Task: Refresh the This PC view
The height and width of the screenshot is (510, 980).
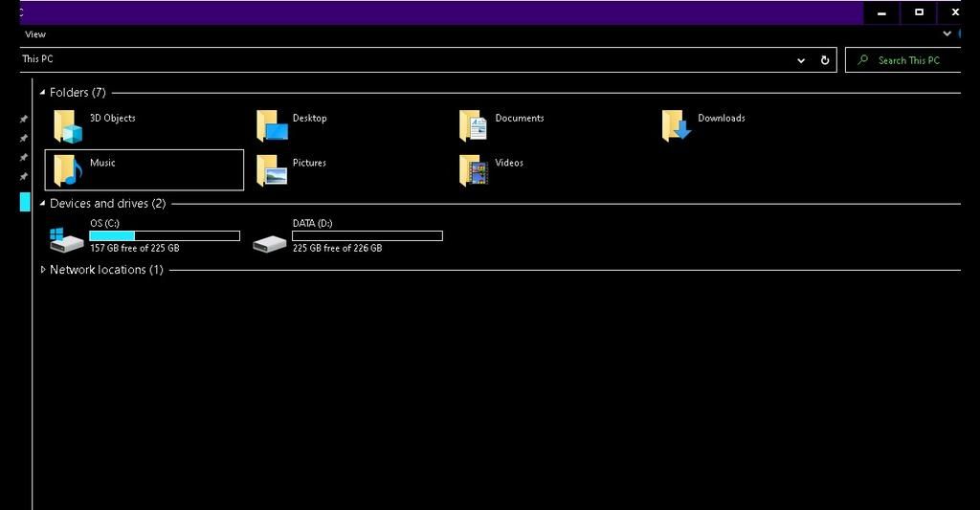Action: coord(824,60)
